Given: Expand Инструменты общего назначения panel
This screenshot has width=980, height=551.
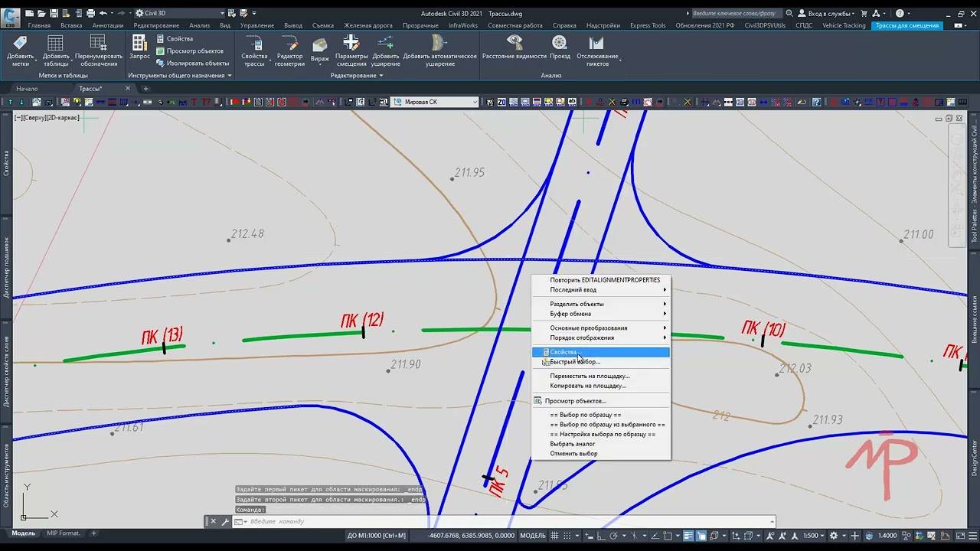Looking at the screenshot, I should (180, 75).
